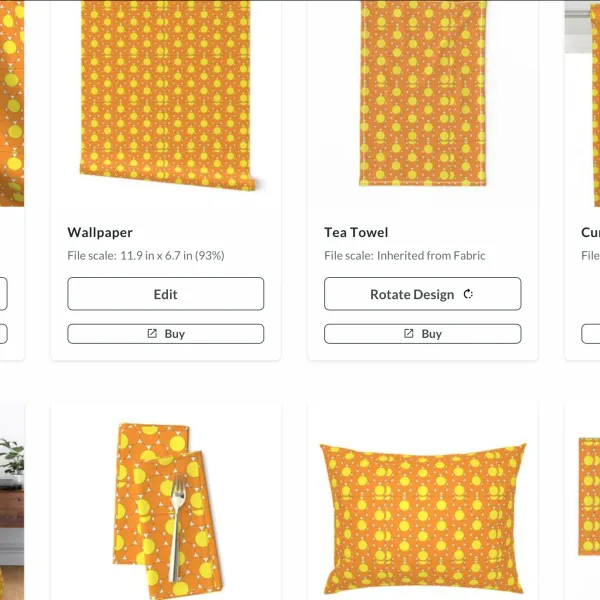Open the Wallpaper roll preview image

click(x=167, y=95)
